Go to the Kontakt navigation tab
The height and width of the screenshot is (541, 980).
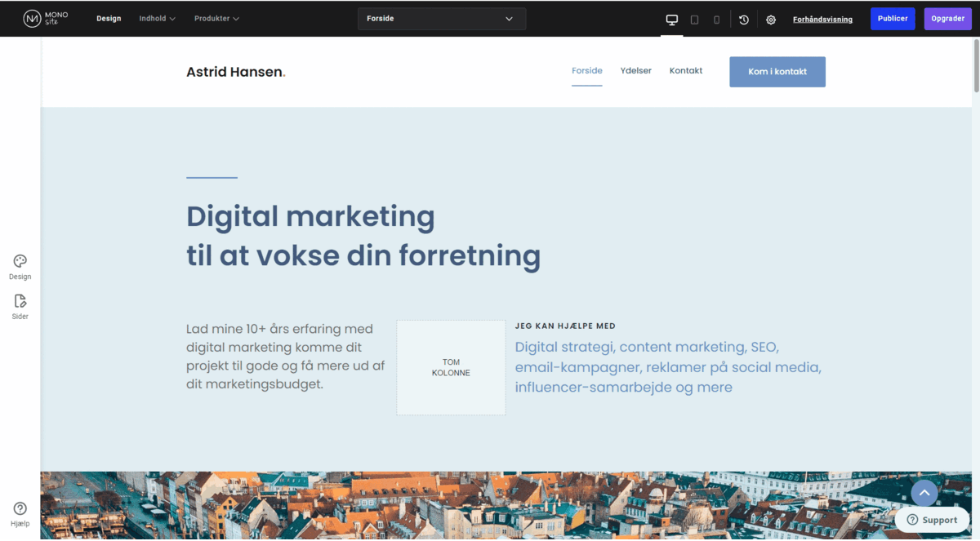pyautogui.click(x=686, y=71)
